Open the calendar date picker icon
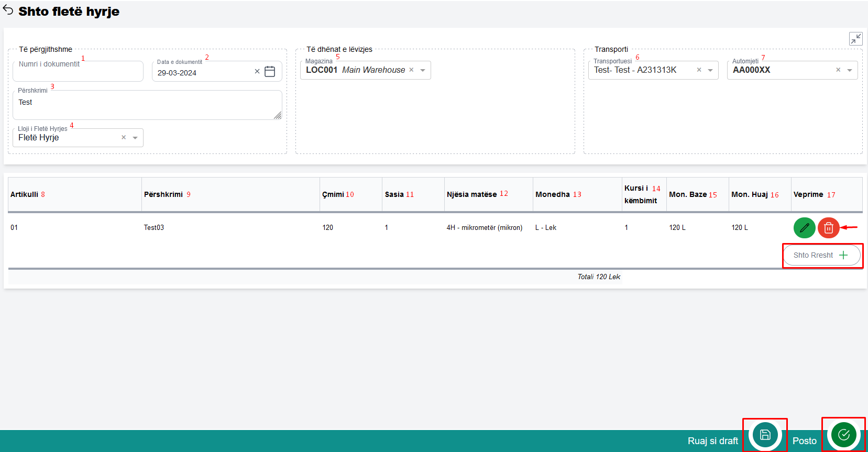868x452 pixels. point(270,72)
